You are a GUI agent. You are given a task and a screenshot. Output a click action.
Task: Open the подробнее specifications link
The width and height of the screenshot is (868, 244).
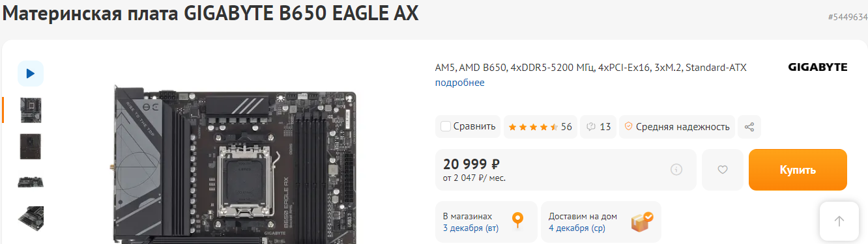tap(460, 83)
